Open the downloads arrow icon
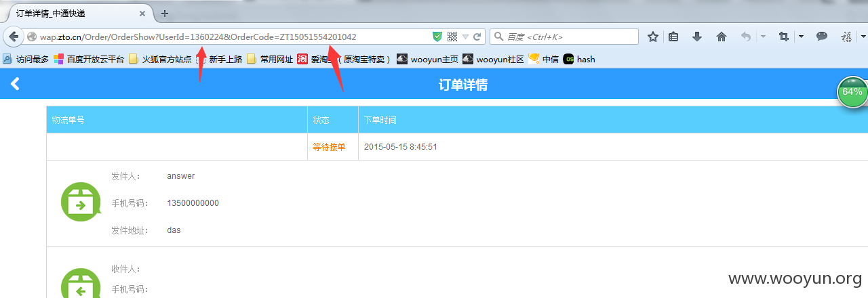The width and height of the screenshot is (868, 298). tap(697, 37)
